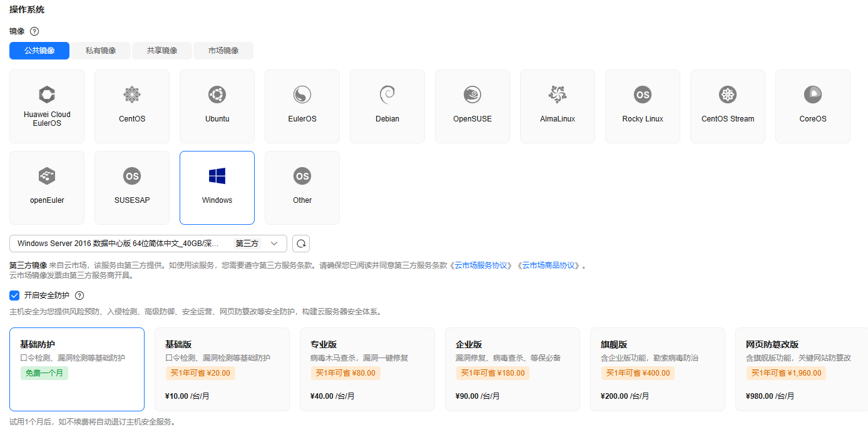This screenshot has height=432, width=868.
Task: Click the 病毒木马查杀，漏洞一键修复 description
Action: coord(359,358)
